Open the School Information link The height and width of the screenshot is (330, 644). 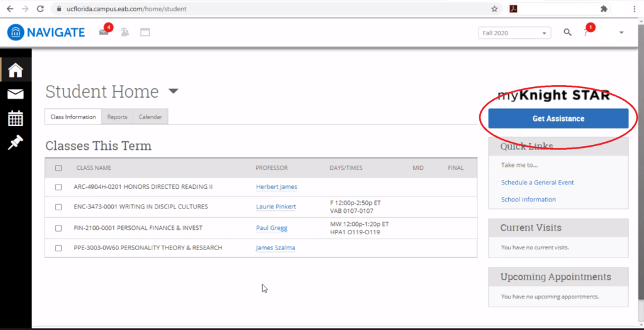(x=528, y=200)
